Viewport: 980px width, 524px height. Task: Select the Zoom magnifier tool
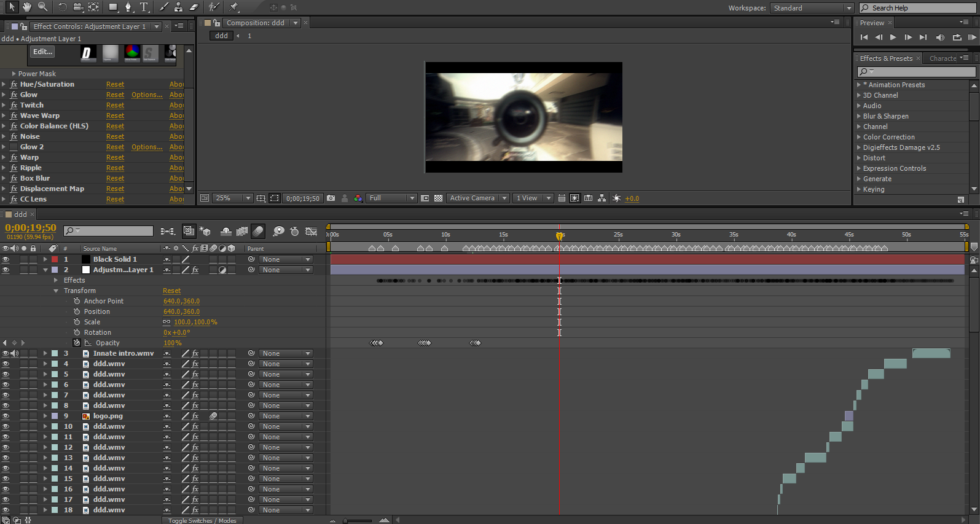tap(42, 7)
